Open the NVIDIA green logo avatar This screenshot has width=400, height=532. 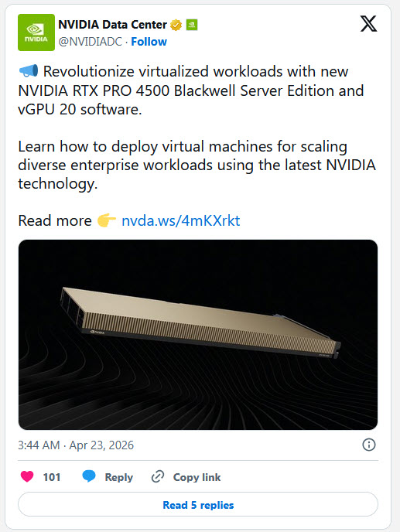[x=36, y=32]
